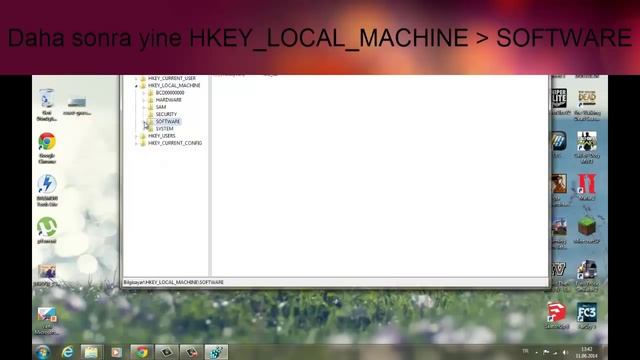The height and width of the screenshot is (360, 640).
Task: Select the BCD00000000 registry key
Action: click(x=170, y=93)
